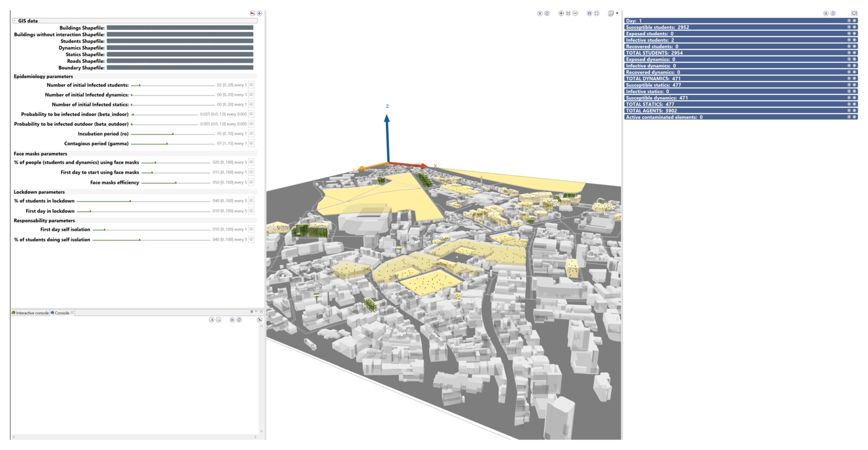Increase console font size
Image resolution: width=868 pixels, height=450 pixels.
tap(211, 320)
